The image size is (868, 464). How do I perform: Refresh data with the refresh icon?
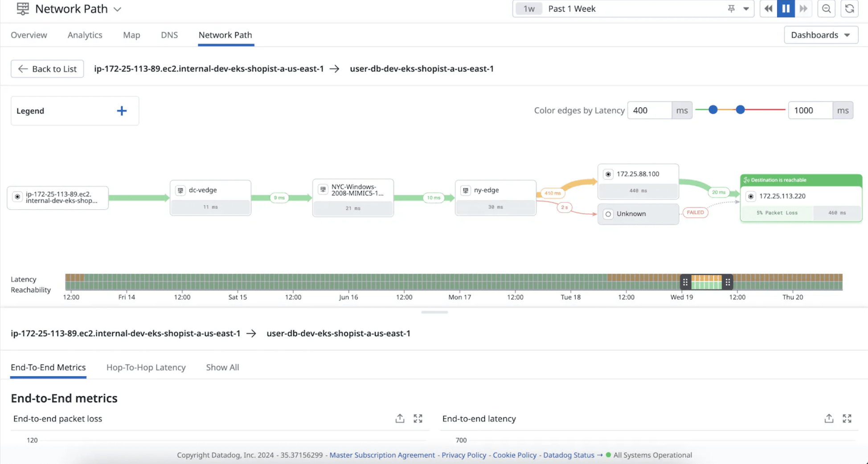pos(850,9)
